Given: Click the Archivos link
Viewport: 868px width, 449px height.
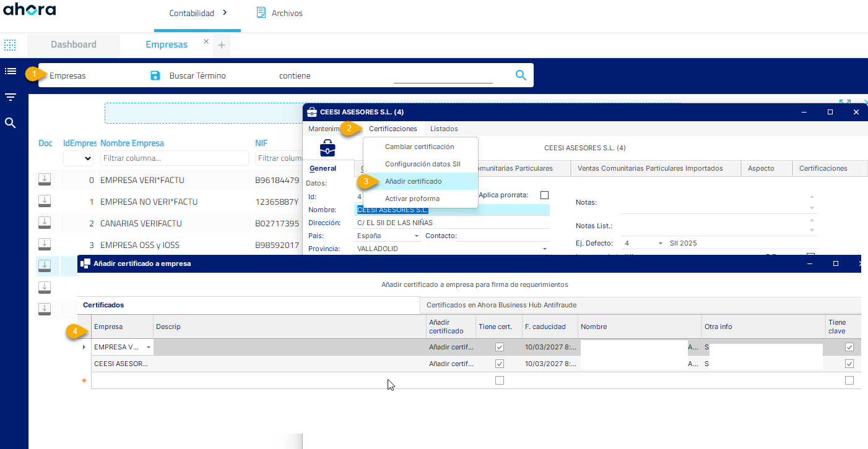Looking at the screenshot, I should 287,13.
